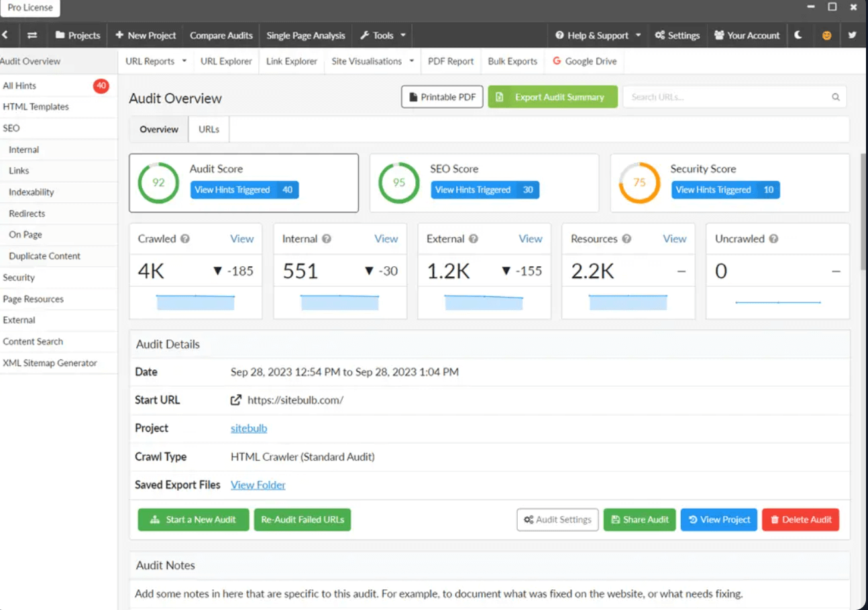Click the help icon next to Uncrawled

point(773,239)
